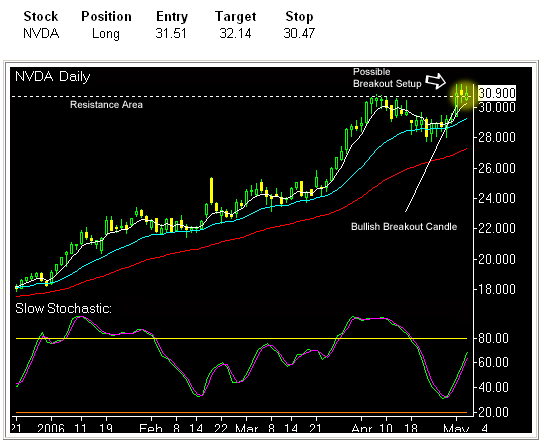Click the 'Mar' date axis label
The width and height of the screenshot is (545, 448).
246,427
